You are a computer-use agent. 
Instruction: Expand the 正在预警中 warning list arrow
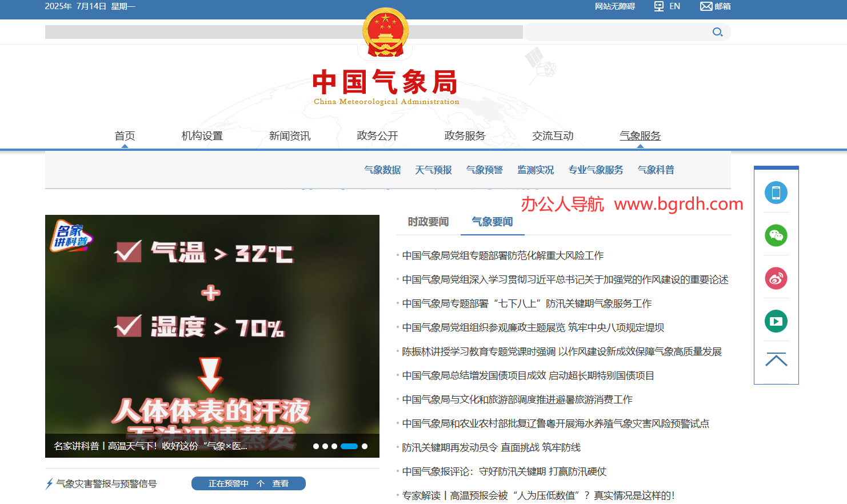click(x=261, y=483)
